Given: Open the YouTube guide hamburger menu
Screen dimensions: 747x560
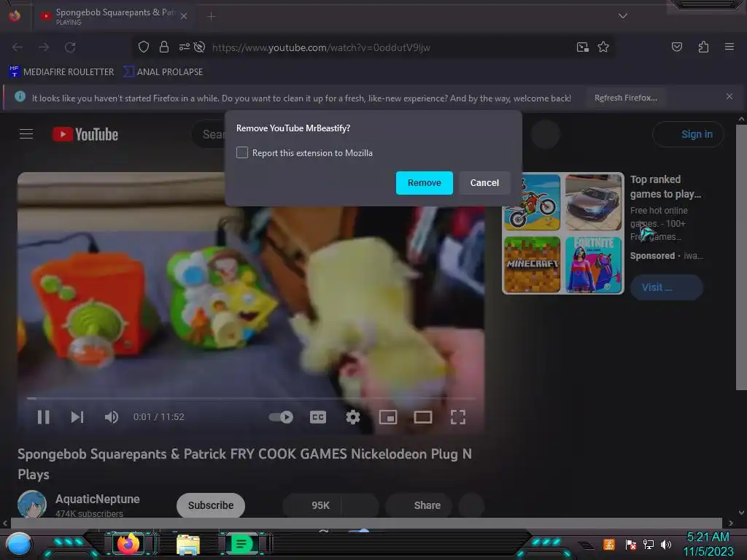Looking at the screenshot, I should coord(26,134).
